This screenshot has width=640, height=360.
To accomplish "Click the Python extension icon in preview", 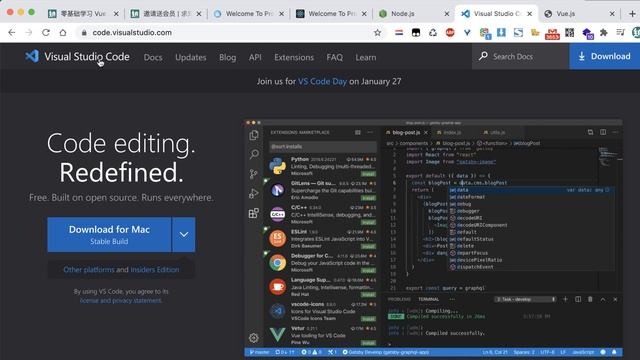I will coord(278,166).
